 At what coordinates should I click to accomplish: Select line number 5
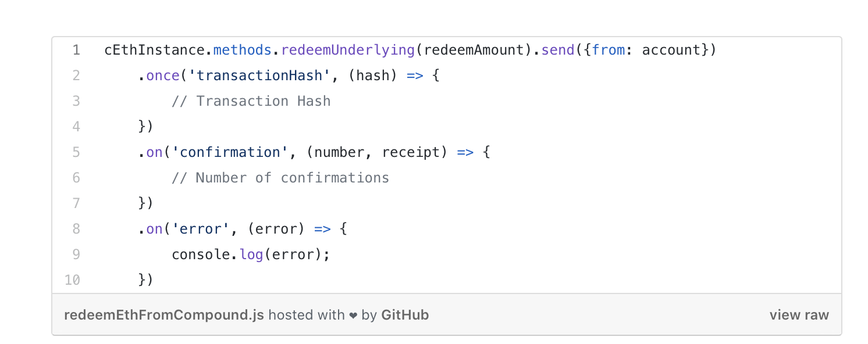pos(76,152)
